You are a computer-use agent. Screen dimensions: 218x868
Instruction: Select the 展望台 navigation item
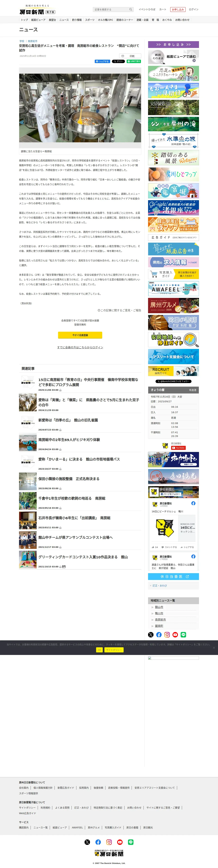52,20
